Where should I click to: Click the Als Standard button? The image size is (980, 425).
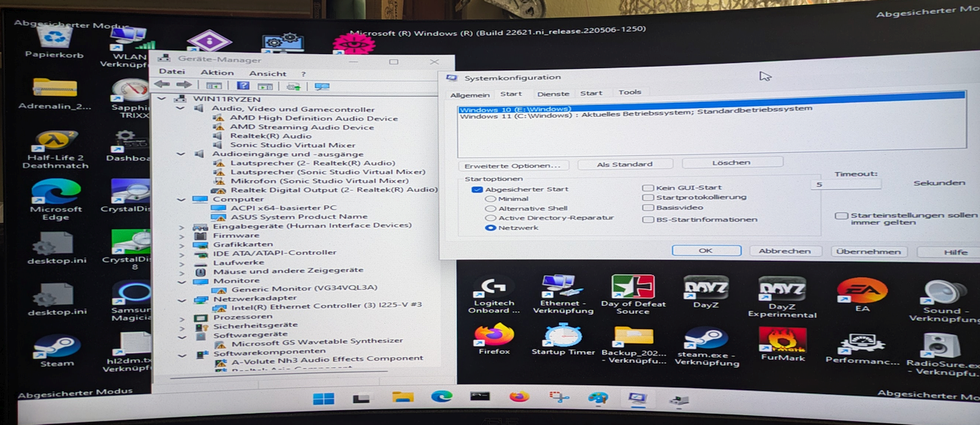click(x=625, y=164)
